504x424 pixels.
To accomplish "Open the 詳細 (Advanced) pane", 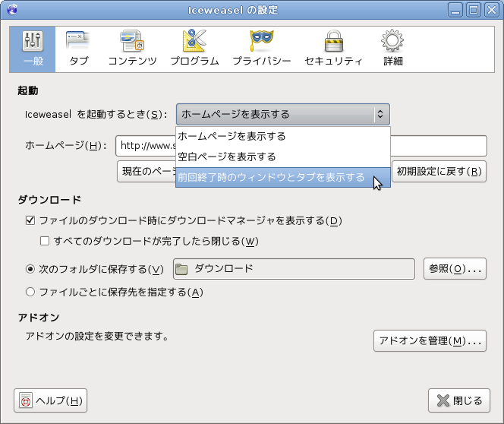I will click(392, 49).
